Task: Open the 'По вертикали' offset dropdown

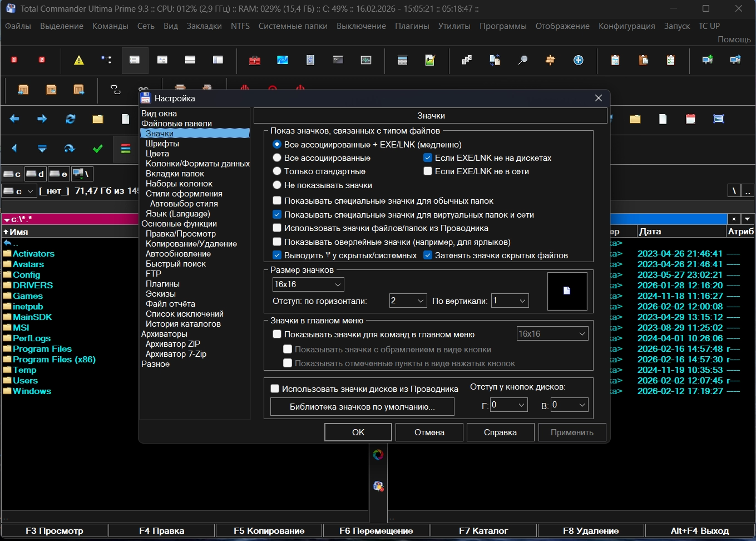Action: coord(510,301)
